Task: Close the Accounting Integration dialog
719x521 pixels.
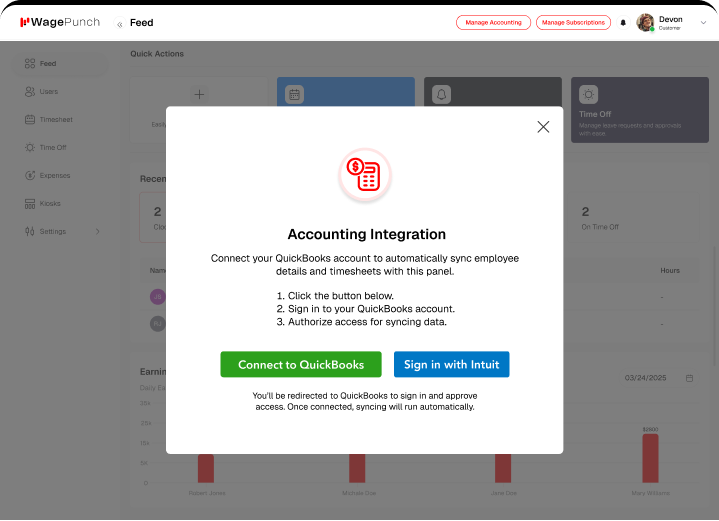Action: tap(543, 127)
